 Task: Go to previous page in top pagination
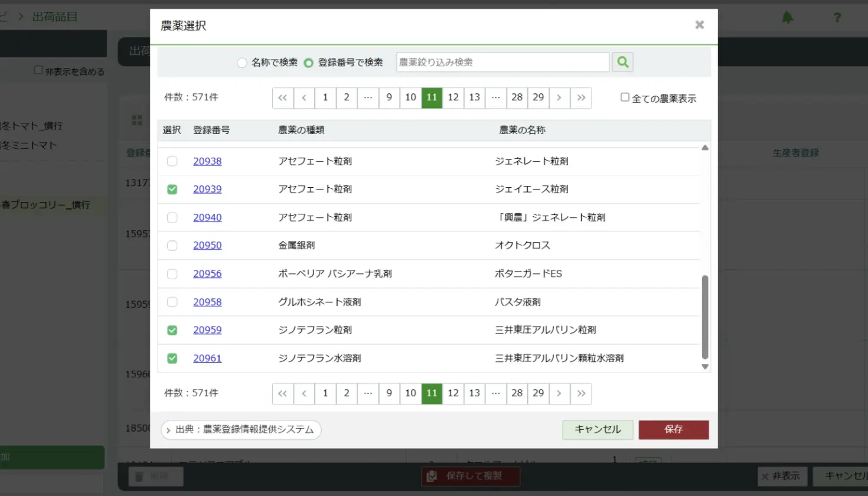[304, 98]
